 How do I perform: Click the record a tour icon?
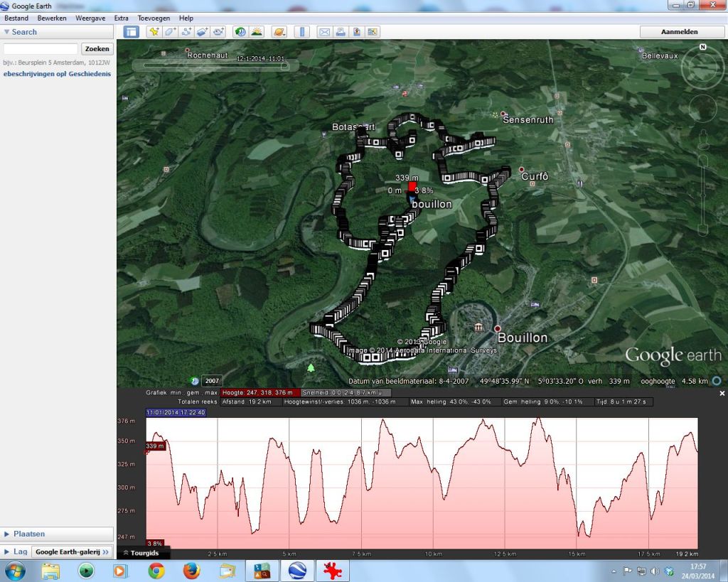[x=219, y=32]
